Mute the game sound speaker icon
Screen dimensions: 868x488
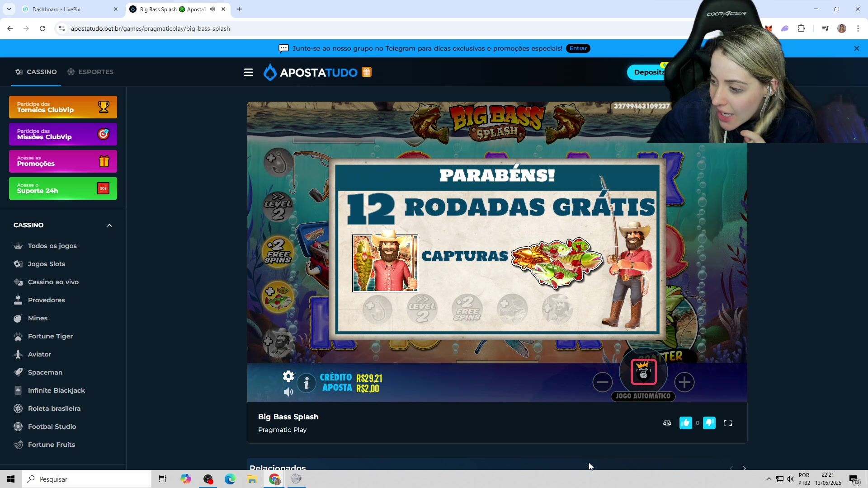coord(288,392)
